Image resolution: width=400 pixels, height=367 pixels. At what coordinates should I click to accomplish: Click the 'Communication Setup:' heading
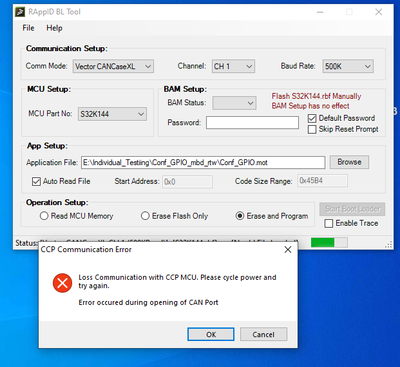pos(67,49)
